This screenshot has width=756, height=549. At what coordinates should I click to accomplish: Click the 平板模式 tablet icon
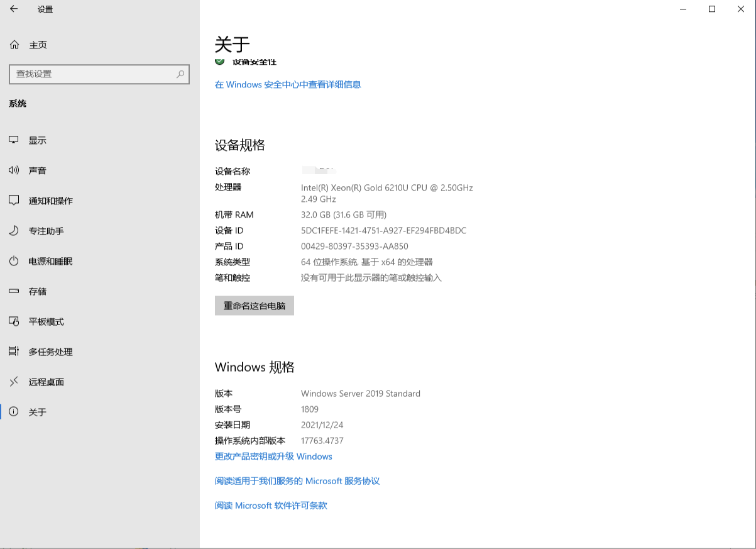point(14,321)
